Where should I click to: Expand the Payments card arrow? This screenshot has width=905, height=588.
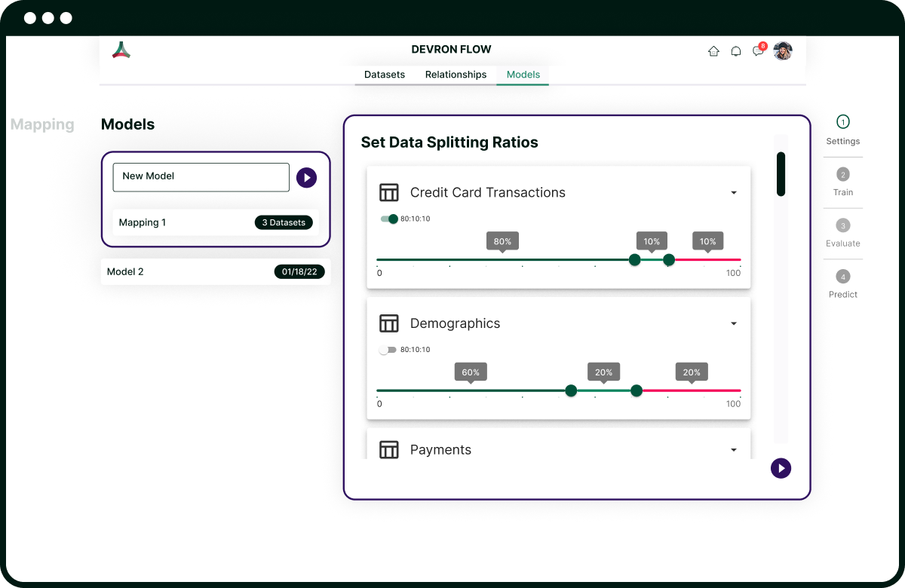pyautogui.click(x=734, y=450)
